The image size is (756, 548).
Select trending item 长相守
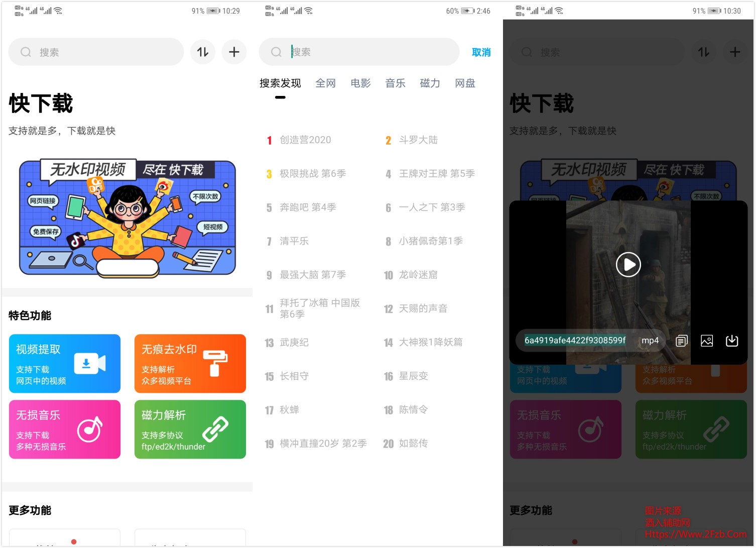pyautogui.click(x=294, y=376)
